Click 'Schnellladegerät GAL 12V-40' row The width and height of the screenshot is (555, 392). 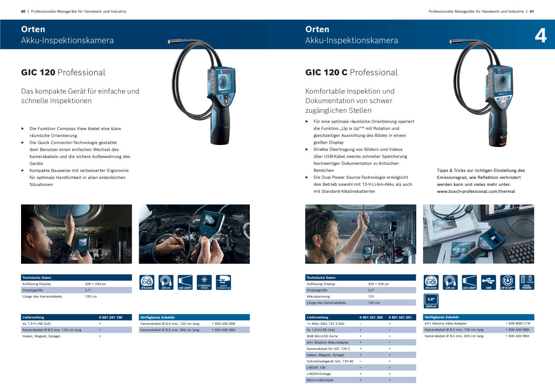click(361, 361)
